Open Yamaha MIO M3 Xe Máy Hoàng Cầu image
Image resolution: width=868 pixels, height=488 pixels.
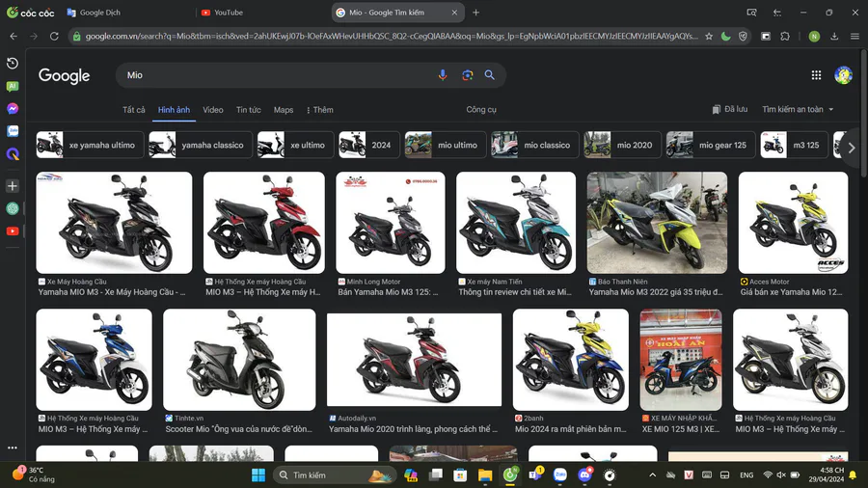click(114, 223)
